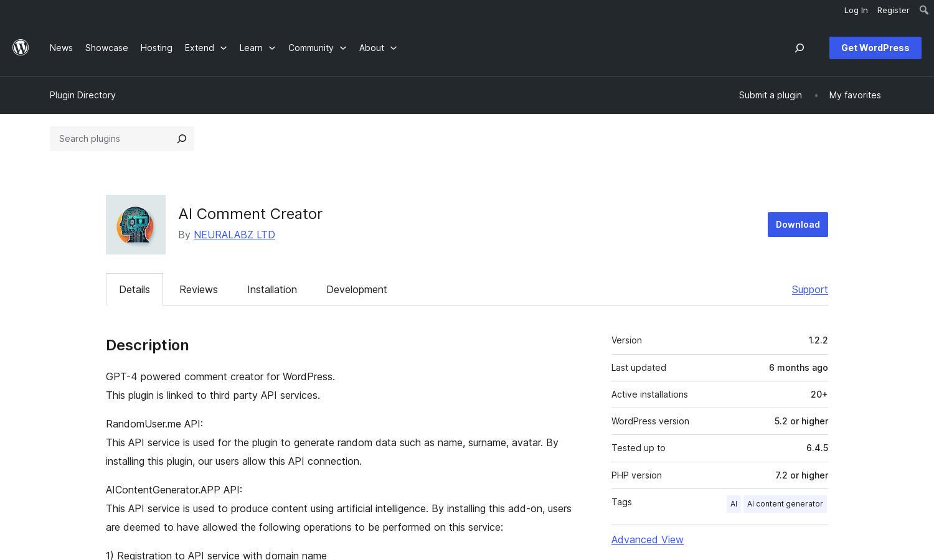Click the Register link
Screen dimensions: 934x560
pyautogui.click(x=893, y=10)
